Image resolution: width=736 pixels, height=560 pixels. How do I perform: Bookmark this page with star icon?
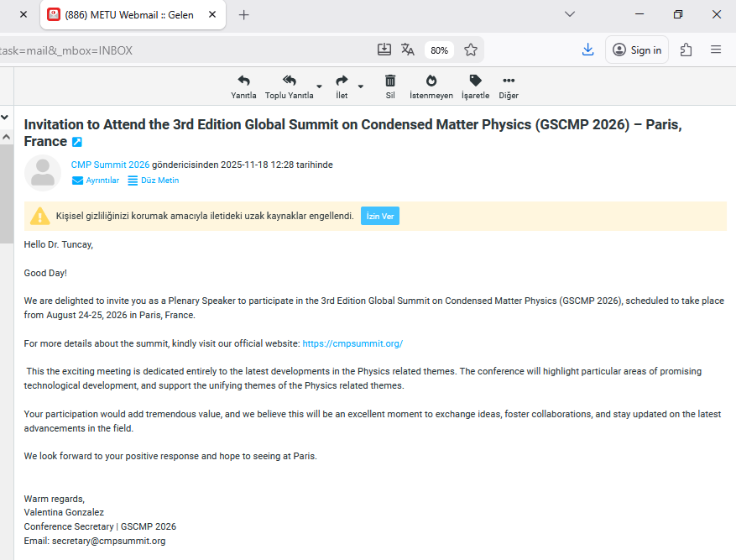click(x=471, y=50)
